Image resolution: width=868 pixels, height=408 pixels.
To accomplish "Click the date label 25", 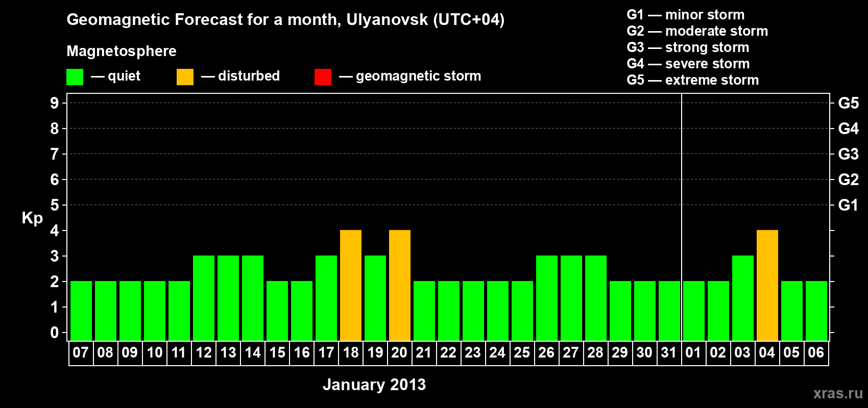I will 522,352.
